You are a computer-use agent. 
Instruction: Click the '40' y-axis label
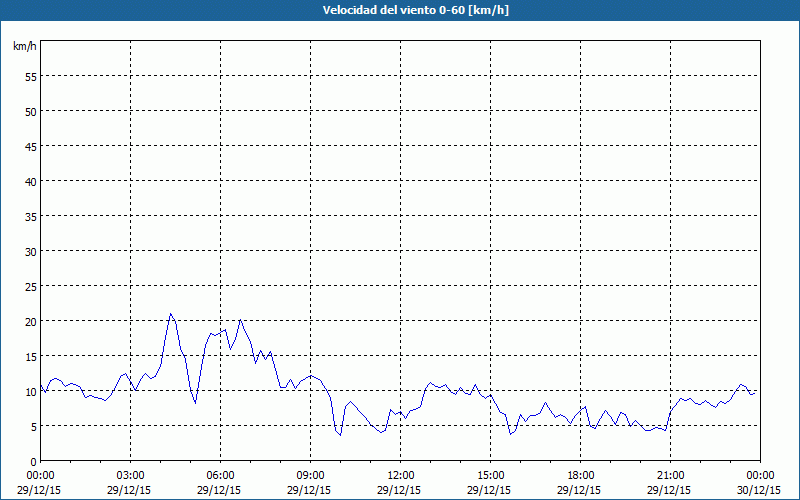tap(31, 182)
